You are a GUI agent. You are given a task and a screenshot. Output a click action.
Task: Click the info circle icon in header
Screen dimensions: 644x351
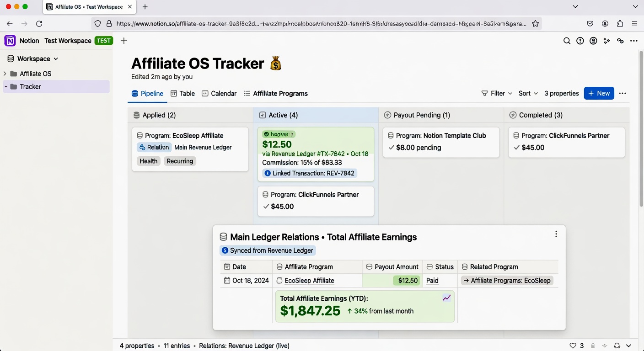(x=580, y=41)
